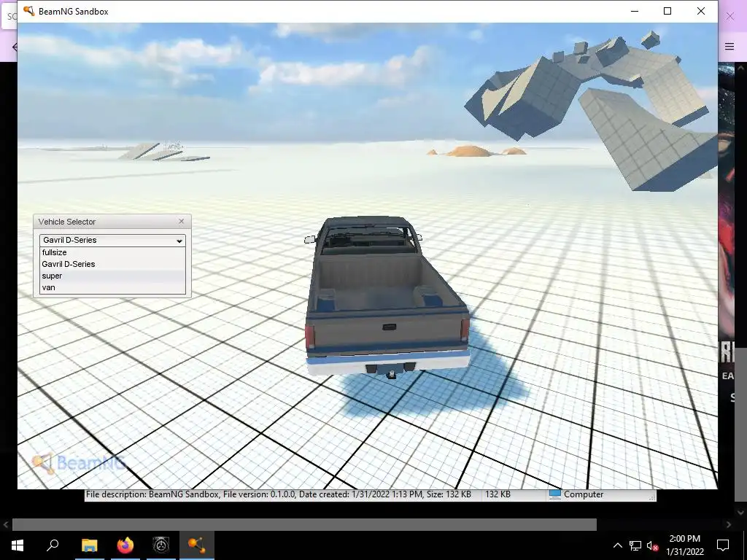Screen dimensions: 747x560
Task: Open the Windows Start menu
Action: click(18, 545)
